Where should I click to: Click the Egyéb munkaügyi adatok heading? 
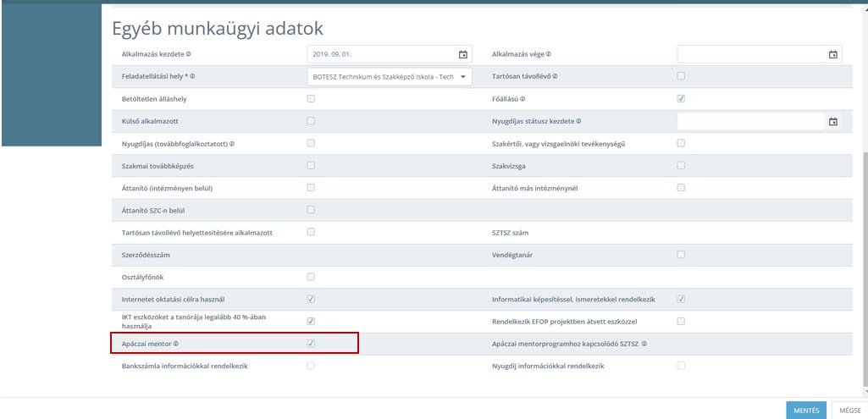point(218,28)
